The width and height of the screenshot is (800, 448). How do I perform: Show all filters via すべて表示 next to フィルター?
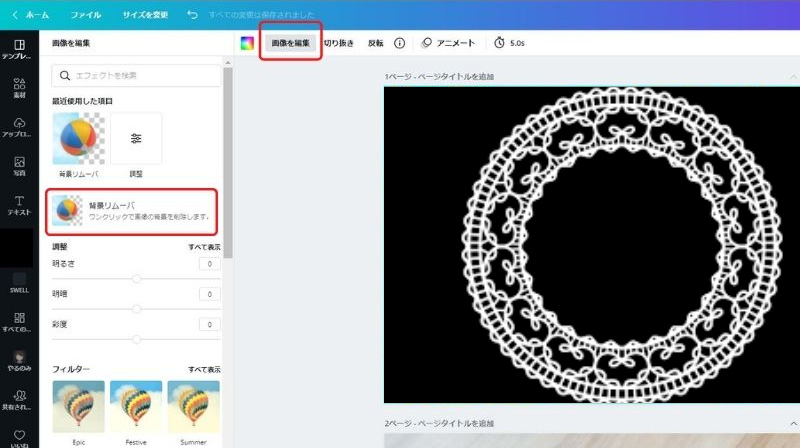coord(204,369)
